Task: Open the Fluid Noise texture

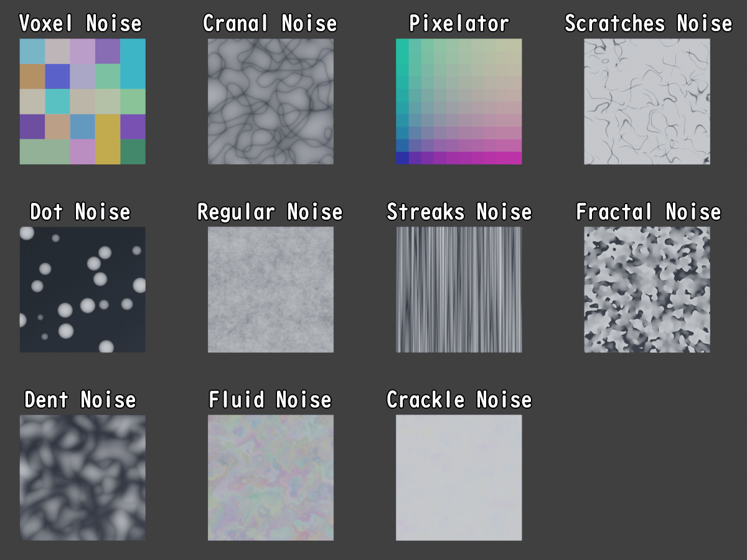Action: (x=271, y=477)
